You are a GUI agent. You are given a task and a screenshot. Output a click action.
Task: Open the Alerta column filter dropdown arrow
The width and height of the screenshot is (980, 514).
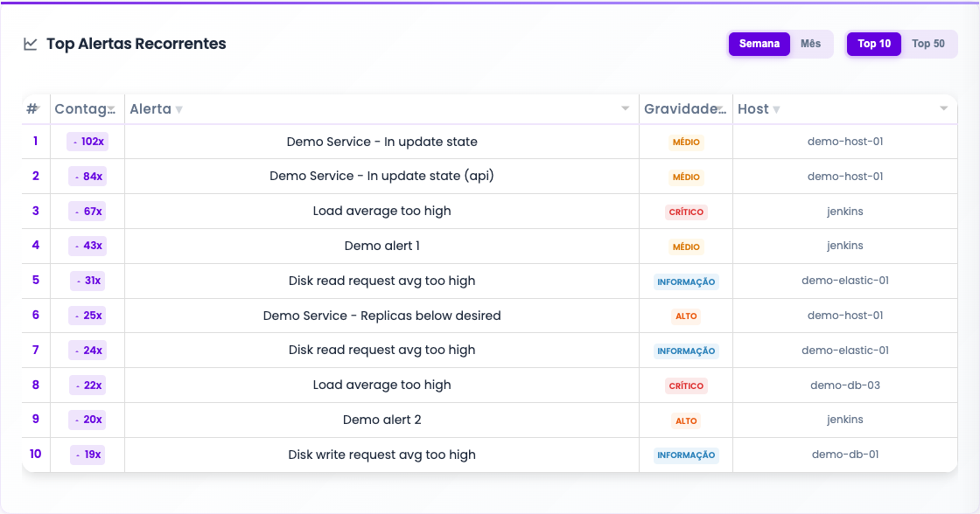[625, 108]
